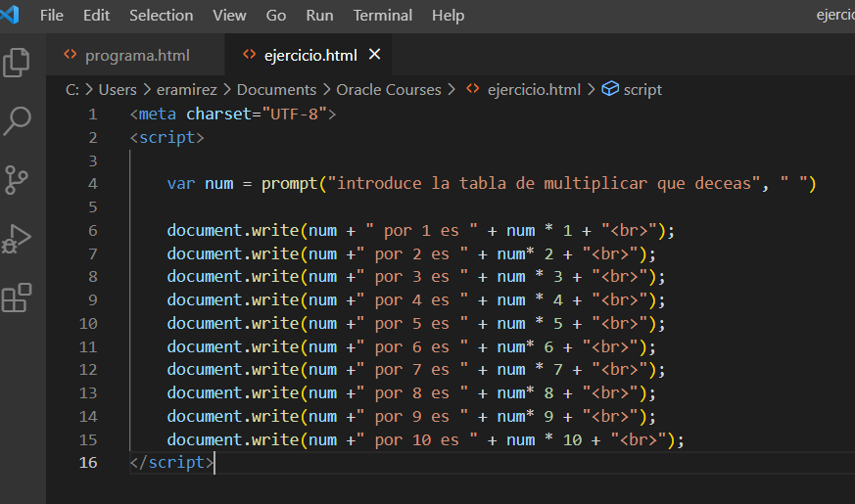Open the Extensions view
The image size is (855, 504).
[17, 298]
